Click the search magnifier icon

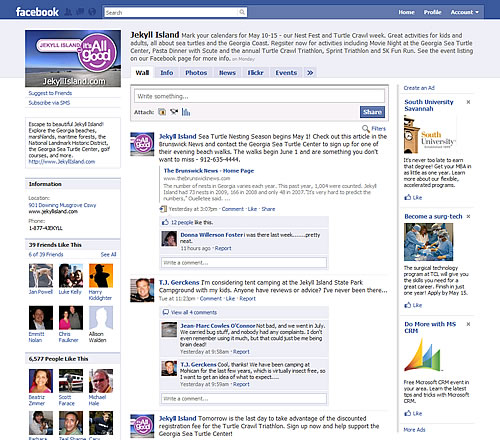242,12
